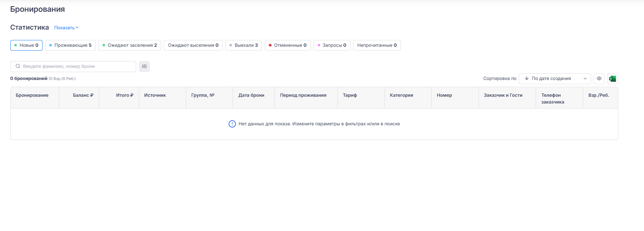
Task: Show 'Запросы' bookings
Action: click(x=332, y=45)
